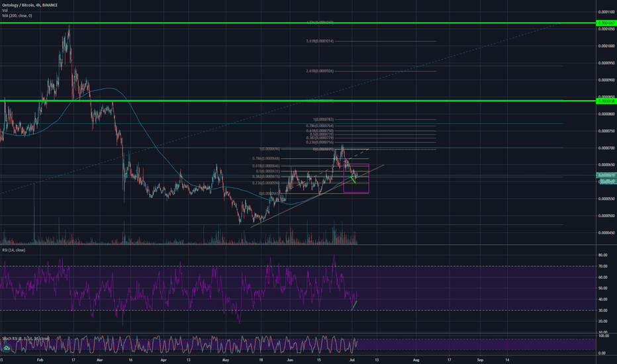Click the Apr date on time axis
Viewport: 617px width, 364px height.
pos(164,359)
